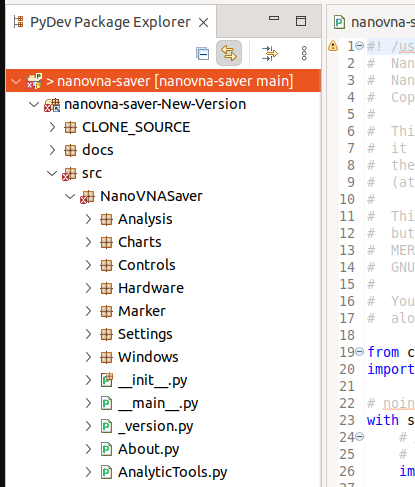Click the nanovna-saver project icon

[x=34, y=81]
